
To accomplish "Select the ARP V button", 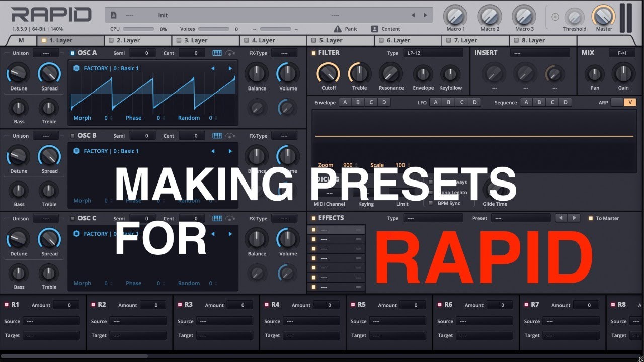I will point(630,102).
